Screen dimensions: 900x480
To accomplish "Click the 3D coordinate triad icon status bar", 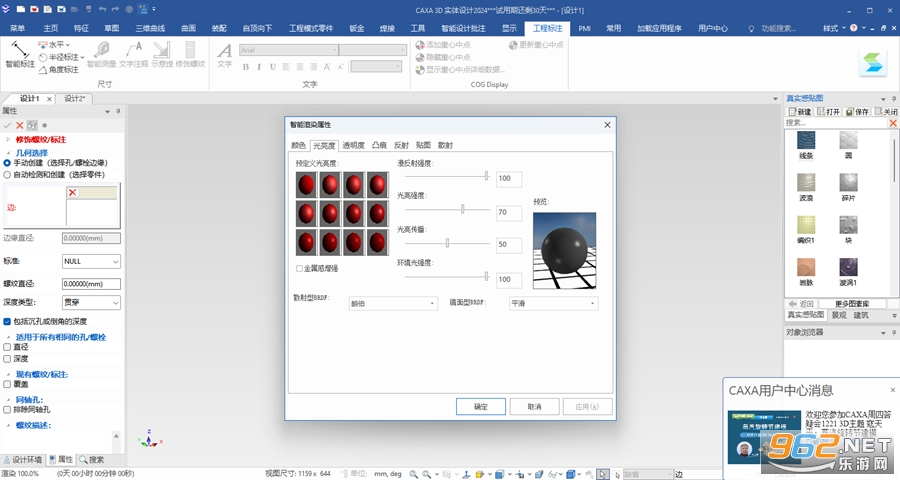I will pos(466,474).
